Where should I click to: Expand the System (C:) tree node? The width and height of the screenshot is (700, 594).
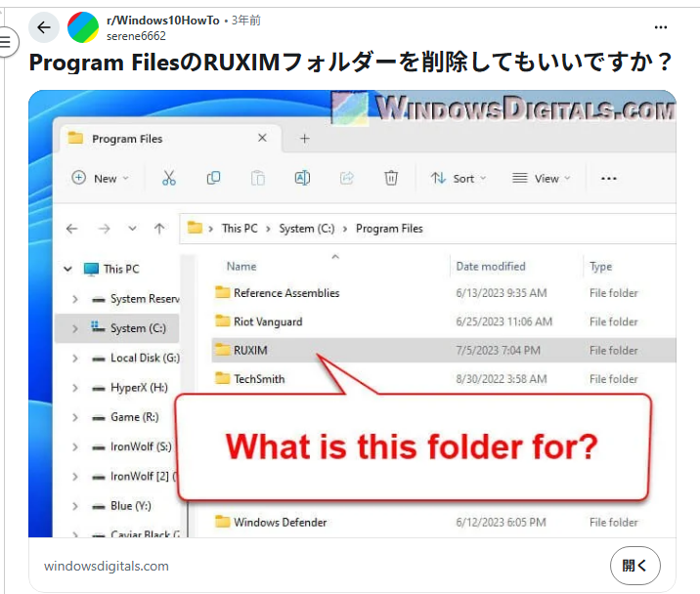(x=75, y=329)
